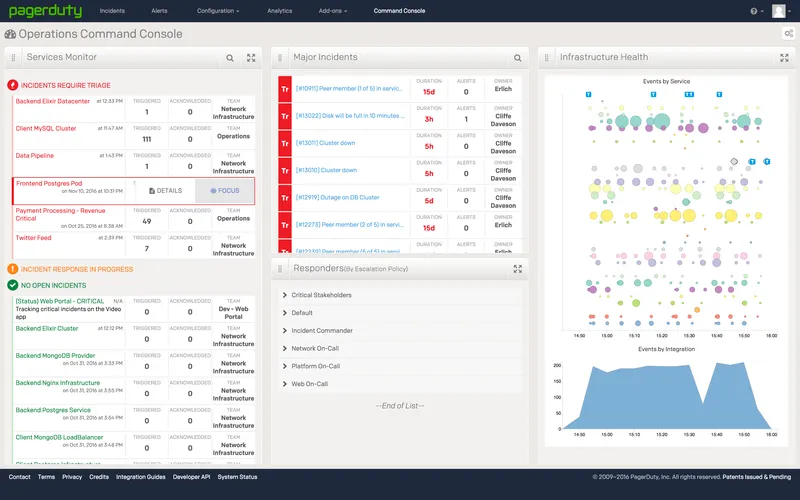Open the Configuration dropdown menu

coord(218,11)
